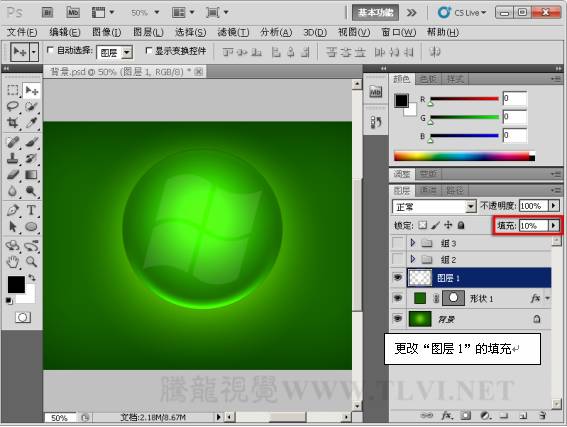567x427 pixels.
Task: Switch to the 路径 tab
Action: click(455, 190)
